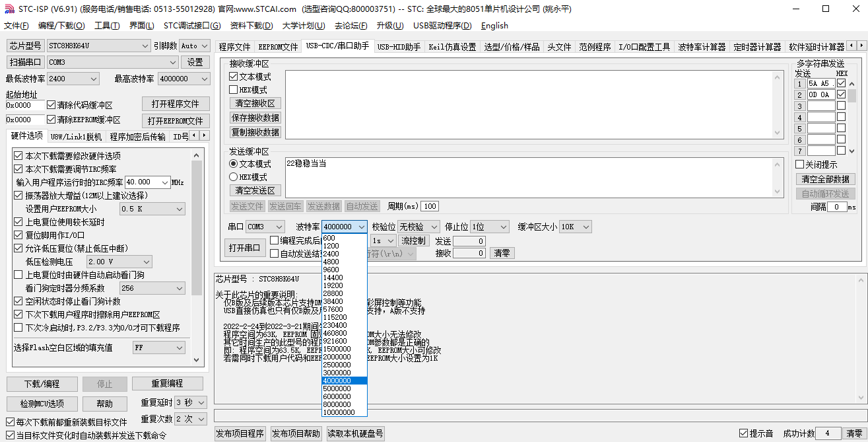Click 读取本机硬盘号 button
868x442 pixels.
(x=354, y=433)
